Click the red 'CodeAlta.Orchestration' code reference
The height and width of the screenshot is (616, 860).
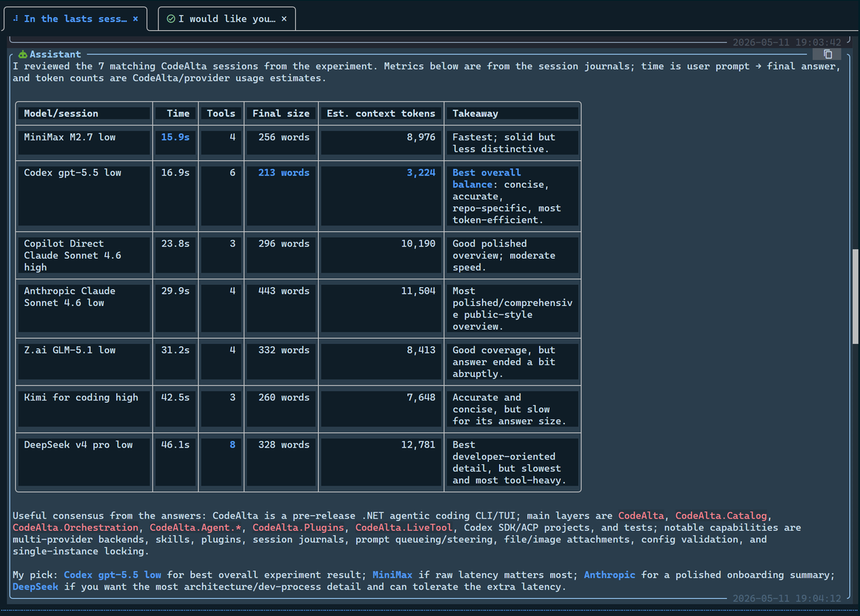(x=75, y=528)
